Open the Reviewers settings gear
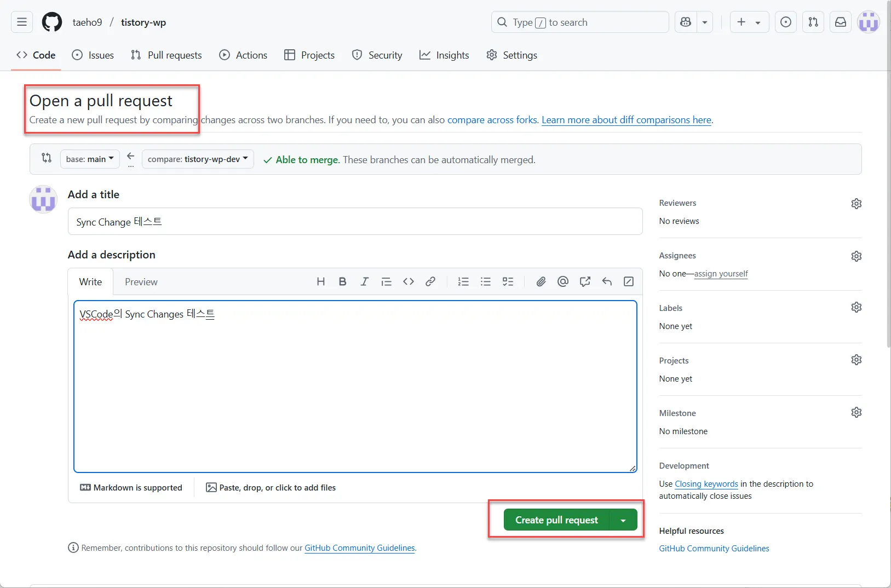 (x=856, y=203)
